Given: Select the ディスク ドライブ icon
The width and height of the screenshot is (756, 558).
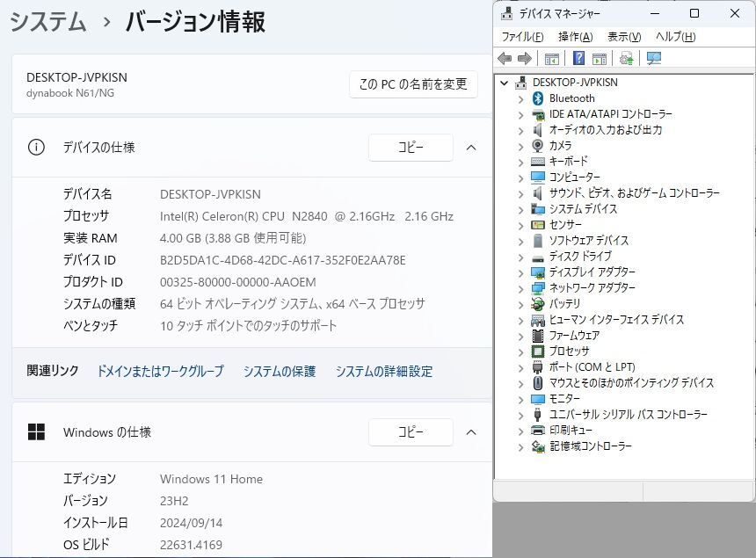Looking at the screenshot, I should coord(538,257).
